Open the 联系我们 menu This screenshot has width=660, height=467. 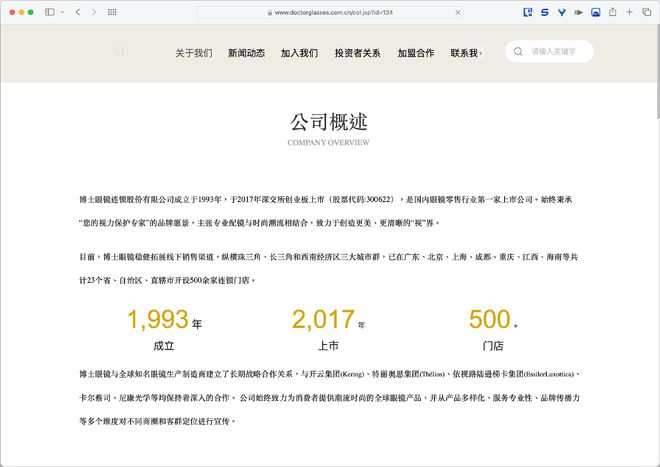coord(466,53)
